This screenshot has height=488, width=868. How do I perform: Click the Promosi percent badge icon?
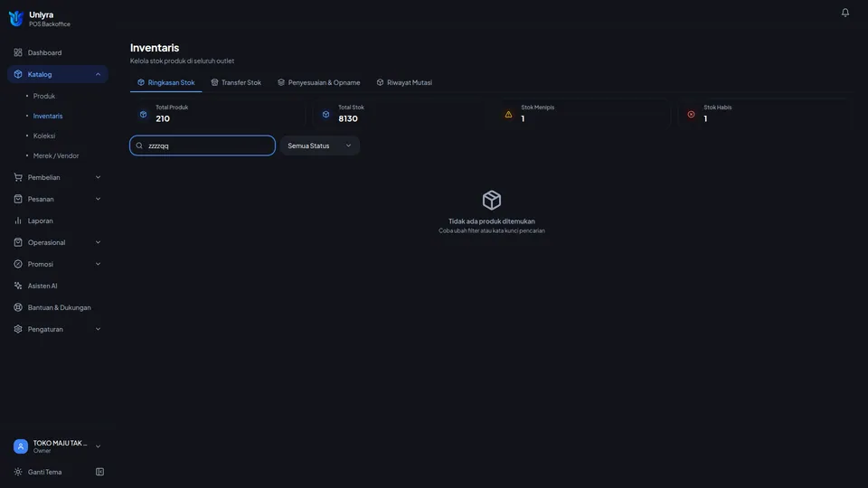(x=18, y=264)
